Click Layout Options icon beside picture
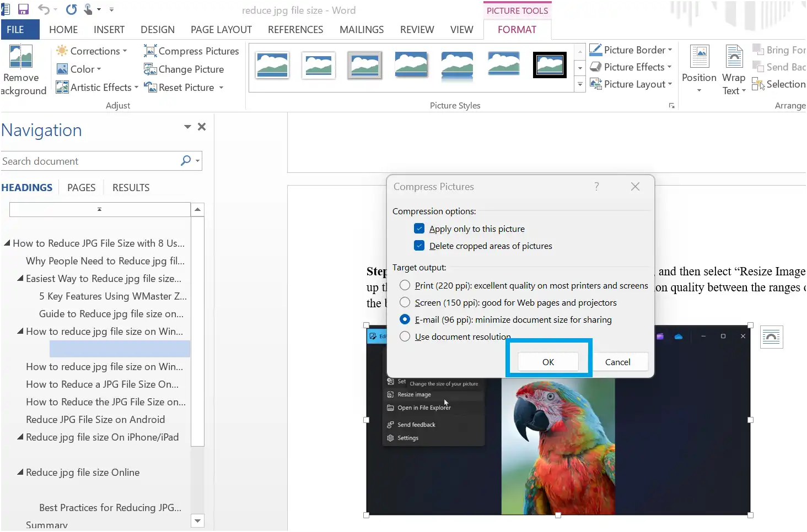The width and height of the screenshot is (807, 532). coord(772,337)
